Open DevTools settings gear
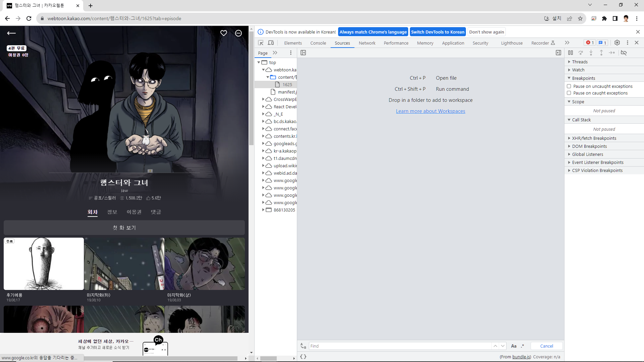 click(x=617, y=43)
